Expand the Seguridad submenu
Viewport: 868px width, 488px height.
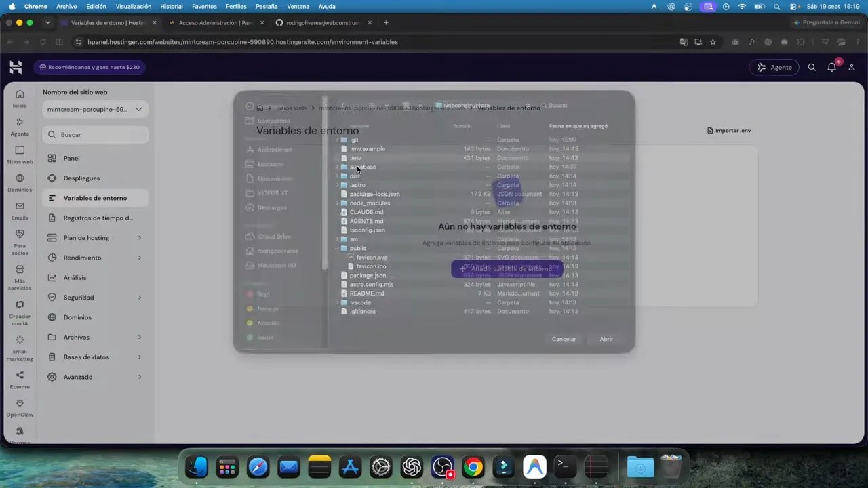(140, 298)
